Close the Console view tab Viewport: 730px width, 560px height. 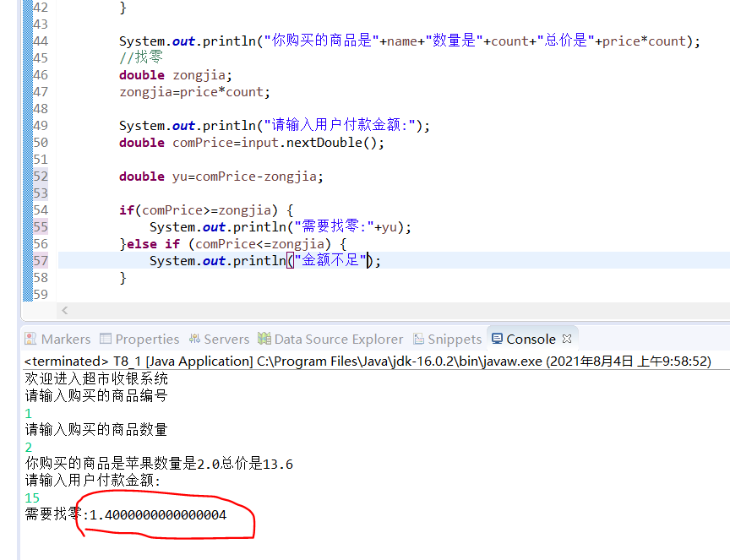pos(567,338)
